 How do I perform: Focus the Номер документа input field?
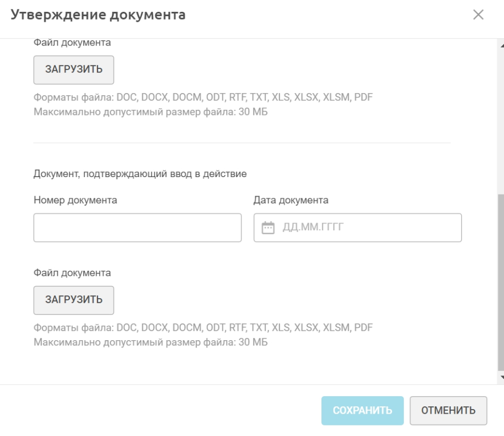point(137,228)
